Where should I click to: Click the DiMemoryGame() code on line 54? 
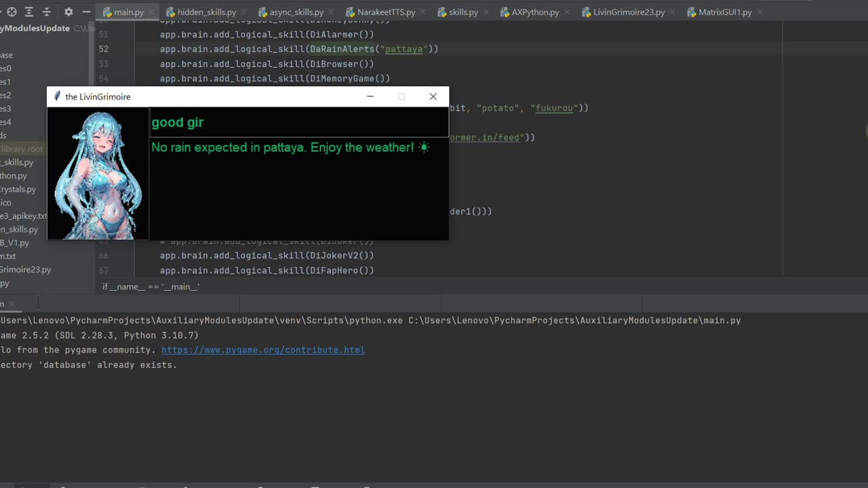tap(275, 79)
